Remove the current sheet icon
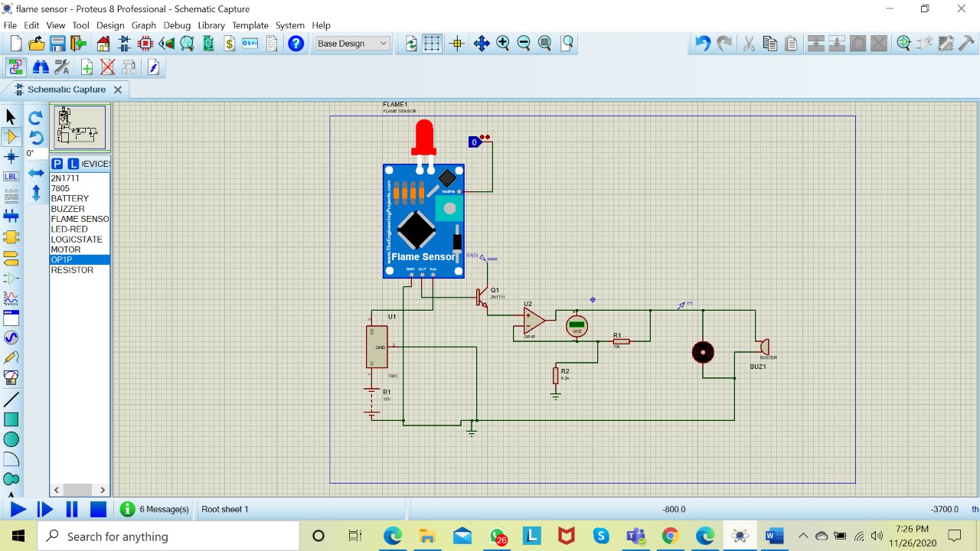Screen dimensions: 980x551 click(108, 67)
